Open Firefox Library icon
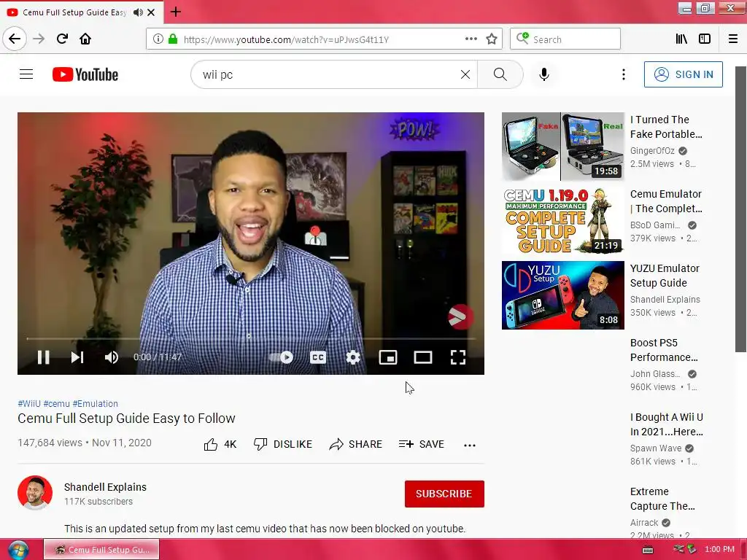 [x=681, y=39]
